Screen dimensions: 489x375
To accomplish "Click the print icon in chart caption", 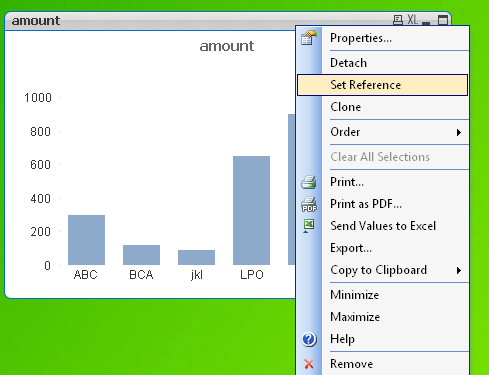I will coord(398,20).
